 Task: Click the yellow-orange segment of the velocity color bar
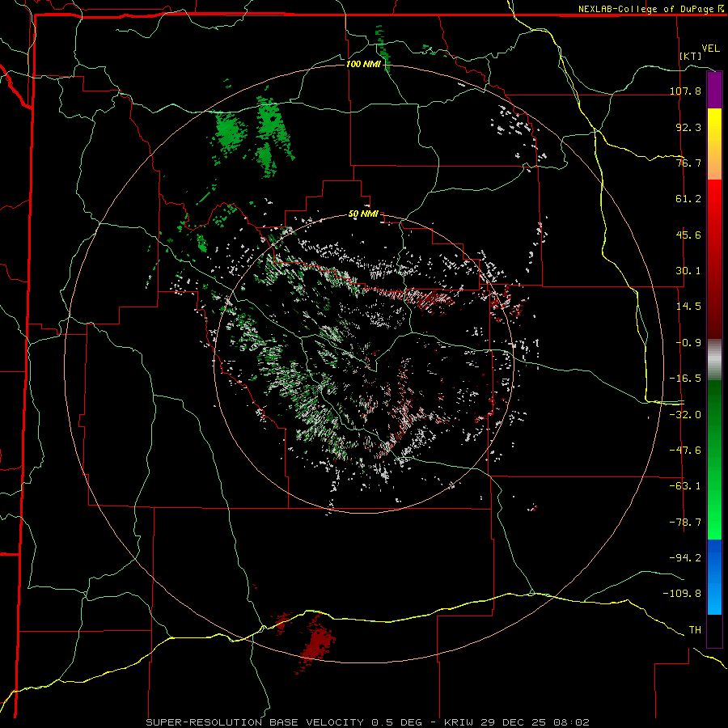click(714, 144)
